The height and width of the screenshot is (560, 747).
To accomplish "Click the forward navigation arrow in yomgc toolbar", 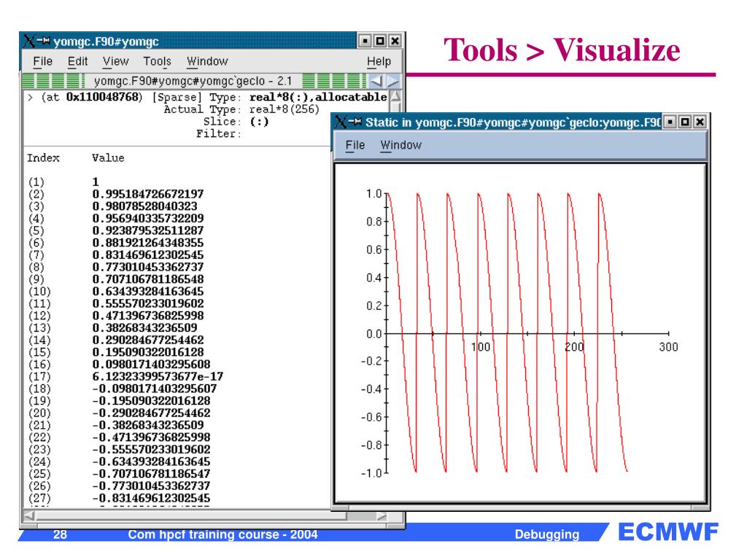I will pyautogui.click(x=392, y=81).
